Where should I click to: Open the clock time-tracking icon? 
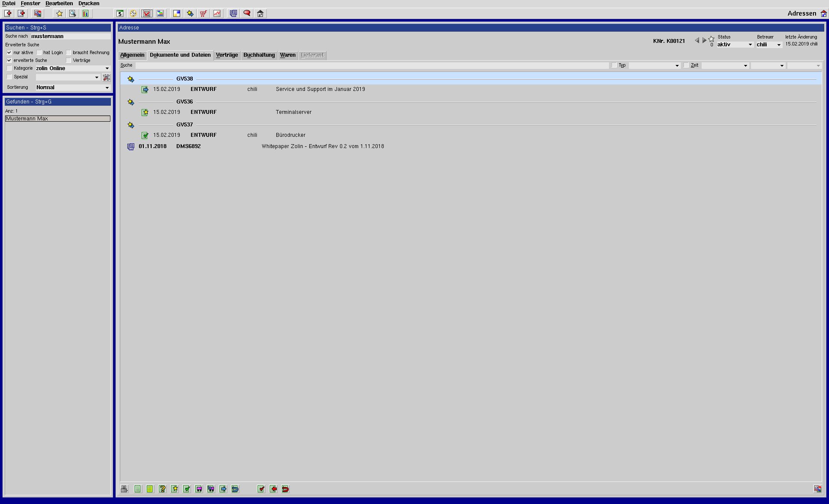pyautogui.click(x=133, y=13)
